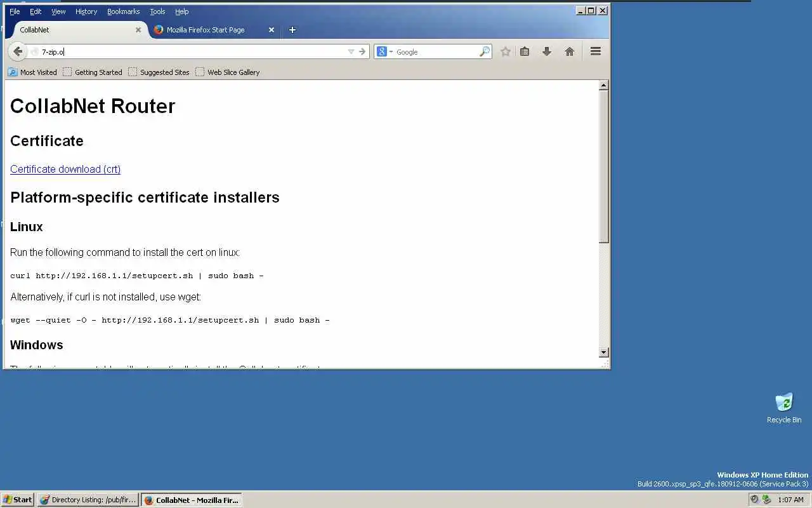
Task: Open the Edit menu
Action: click(36, 11)
